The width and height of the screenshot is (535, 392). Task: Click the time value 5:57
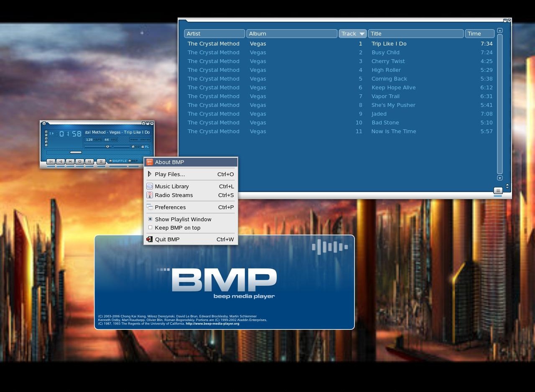tap(487, 131)
